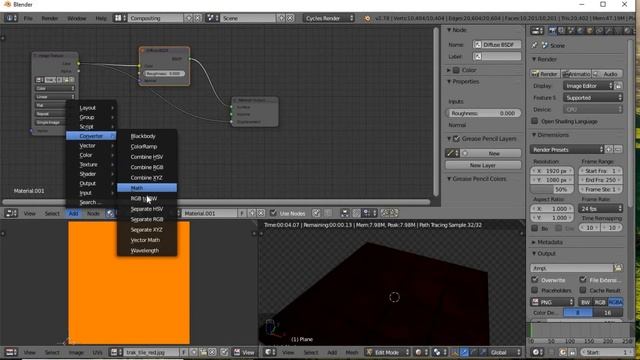Screen dimensions: 640x360
Task: Unlink Material.001 with X icon
Action: (261, 213)
